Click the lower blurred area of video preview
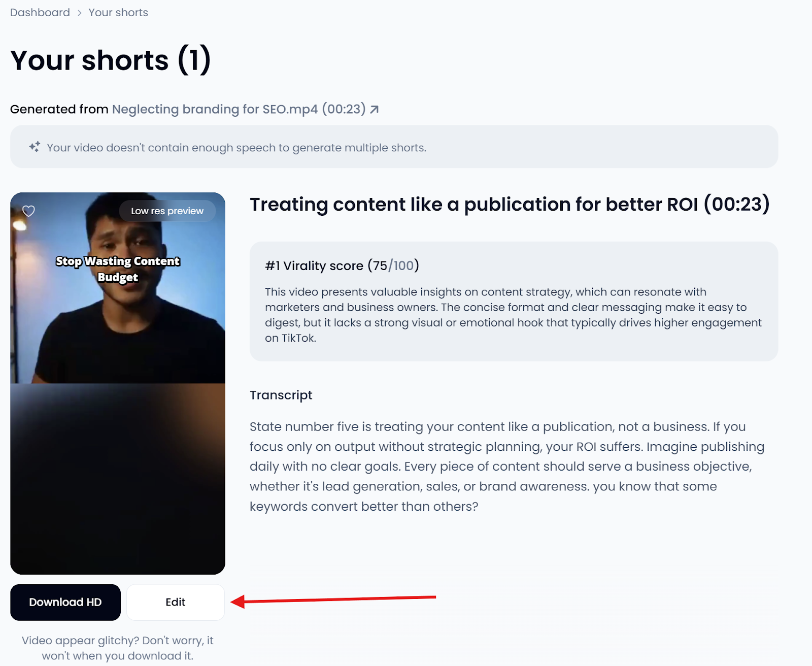Viewport: 812px width, 666px height. pyautogui.click(x=118, y=479)
